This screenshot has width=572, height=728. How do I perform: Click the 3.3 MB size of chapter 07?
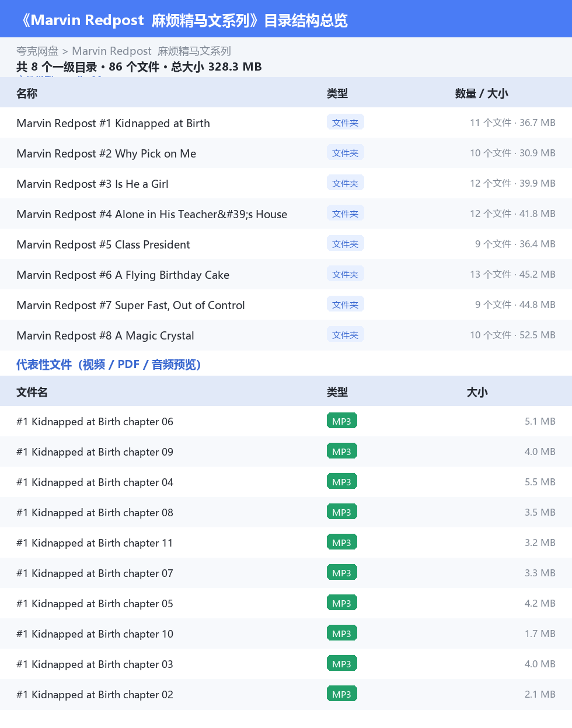coord(540,573)
